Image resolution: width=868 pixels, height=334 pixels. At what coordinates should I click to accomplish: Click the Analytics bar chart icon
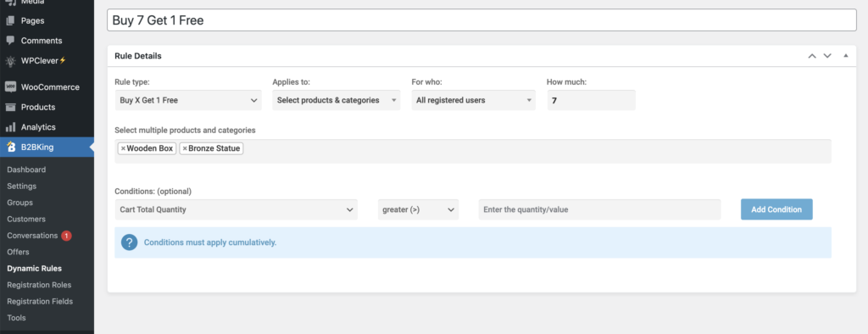(10, 127)
